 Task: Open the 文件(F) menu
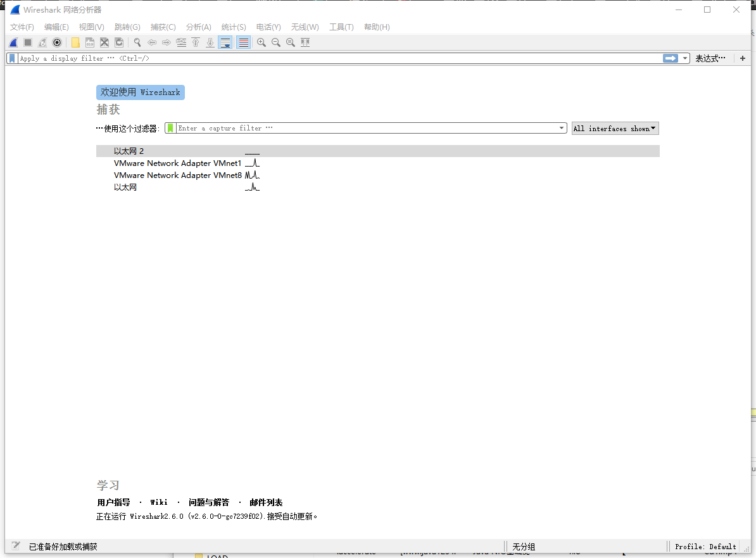point(22,27)
